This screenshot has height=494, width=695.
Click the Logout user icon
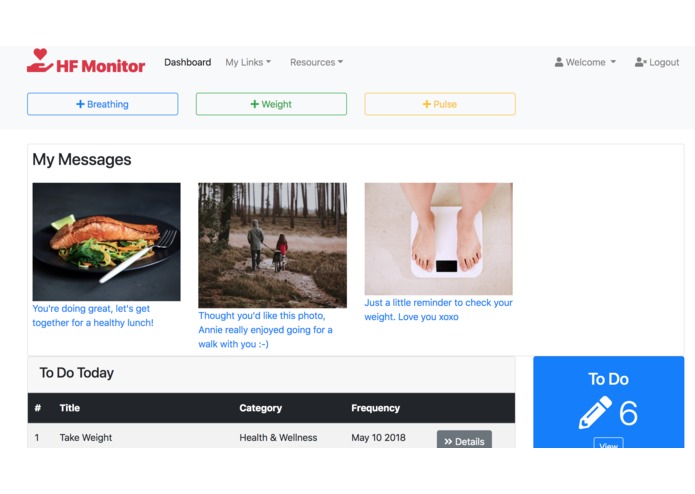(x=640, y=62)
